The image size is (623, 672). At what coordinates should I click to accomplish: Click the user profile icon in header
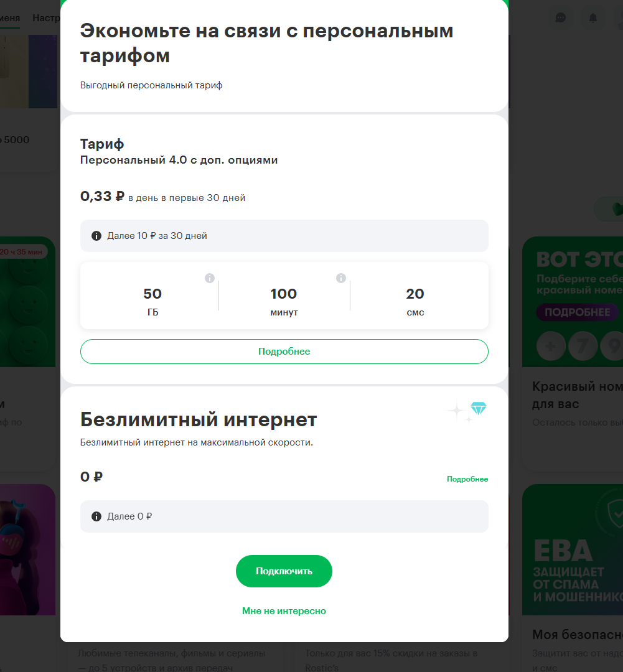point(619,18)
